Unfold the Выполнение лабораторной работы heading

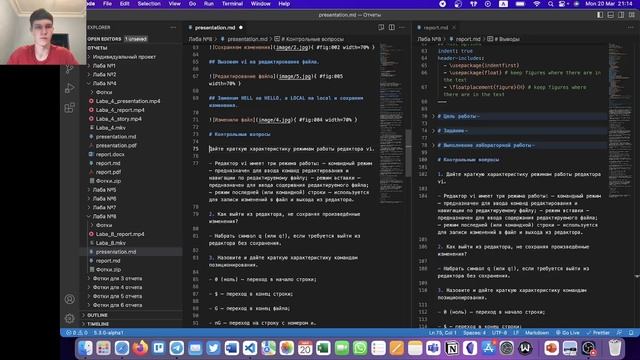coord(433,145)
